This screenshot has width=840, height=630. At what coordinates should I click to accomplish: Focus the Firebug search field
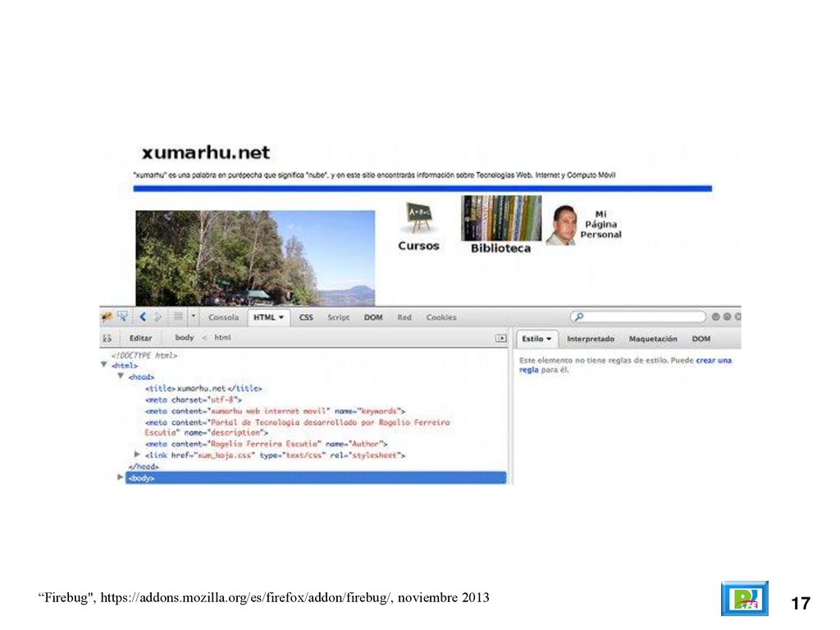click(638, 317)
